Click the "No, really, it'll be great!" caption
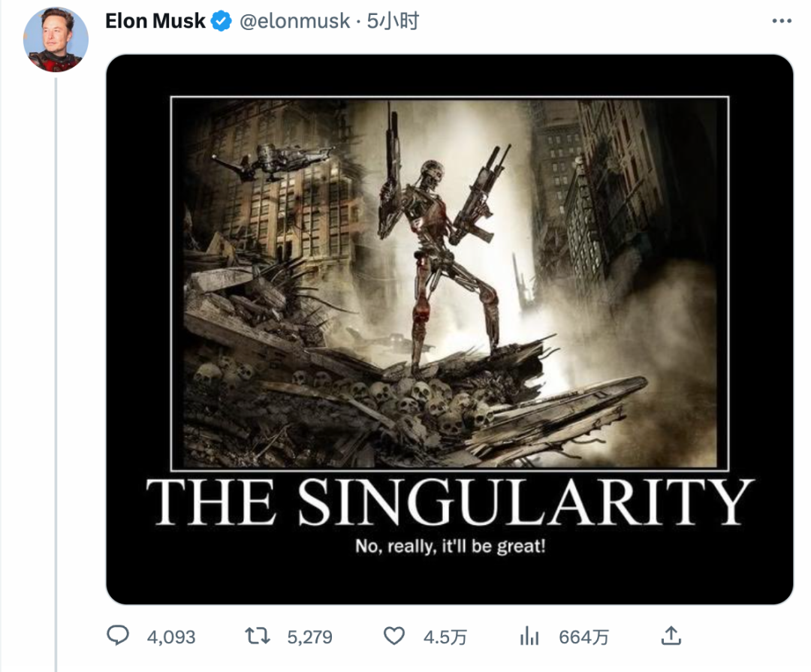811x672 pixels. tap(450, 546)
